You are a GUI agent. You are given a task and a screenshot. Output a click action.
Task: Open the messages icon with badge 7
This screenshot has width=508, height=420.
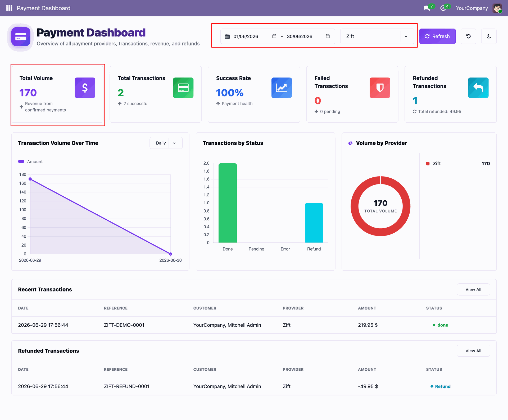[427, 8]
